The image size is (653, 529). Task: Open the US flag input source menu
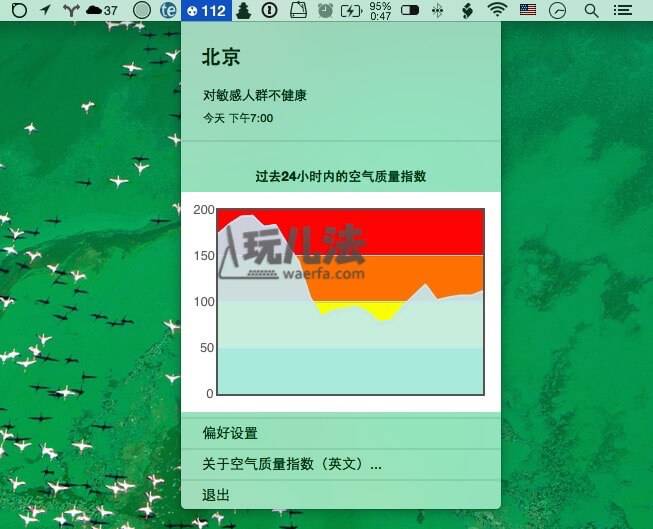tap(527, 10)
